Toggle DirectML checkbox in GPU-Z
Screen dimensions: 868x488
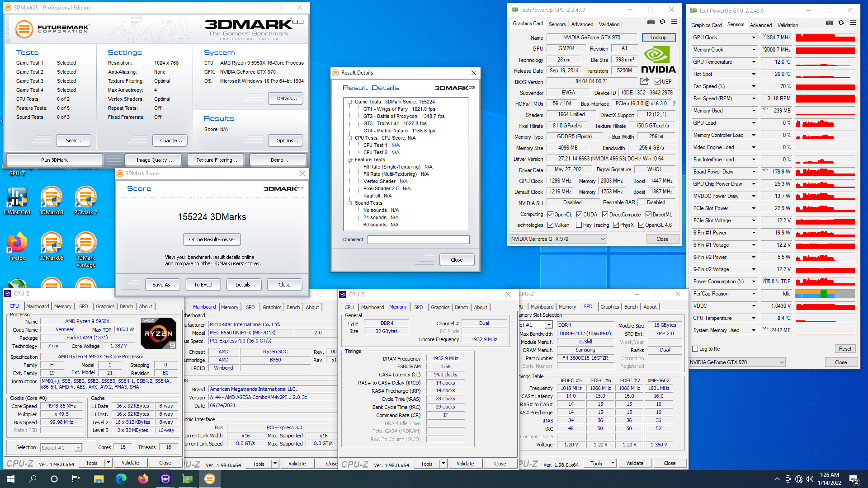648,215
